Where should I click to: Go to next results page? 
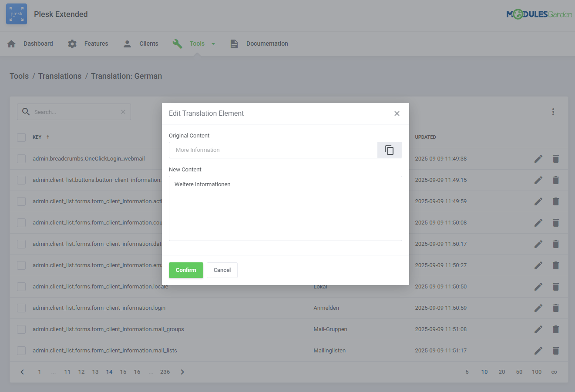pos(182,372)
